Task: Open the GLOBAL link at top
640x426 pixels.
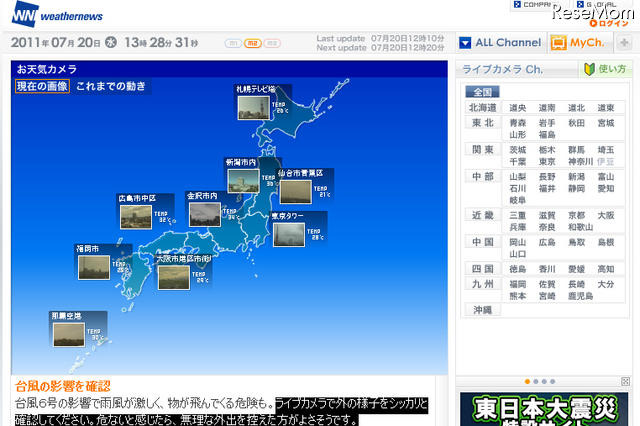Action: 598,4
